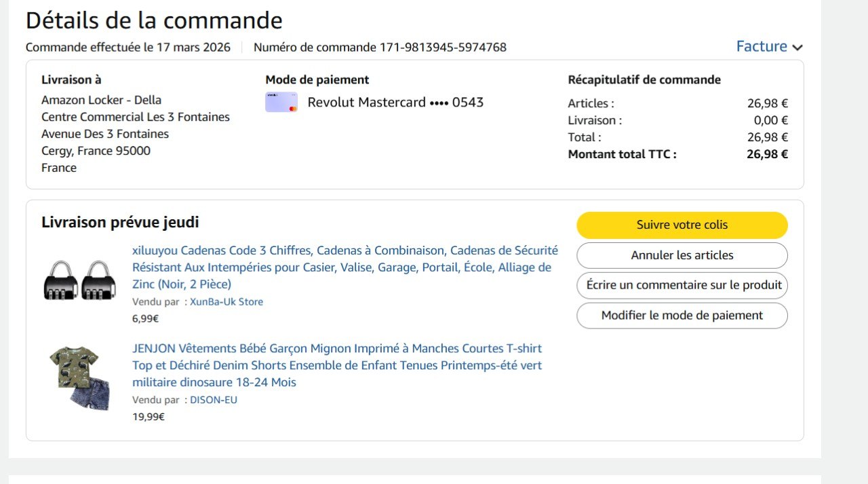This screenshot has width=868, height=484.
Task: Open the JENJON Vêtements Bébé product link
Action: point(337,365)
